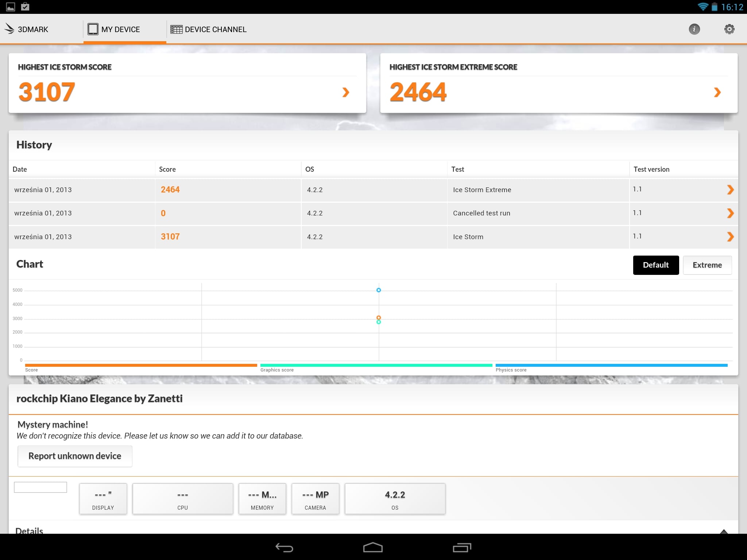Click the 16:12 clock
747x560 pixels.
coord(732,7)
